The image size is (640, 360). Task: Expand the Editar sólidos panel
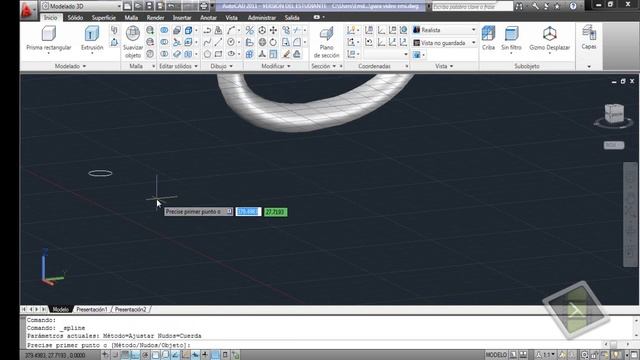click(178, 66)
